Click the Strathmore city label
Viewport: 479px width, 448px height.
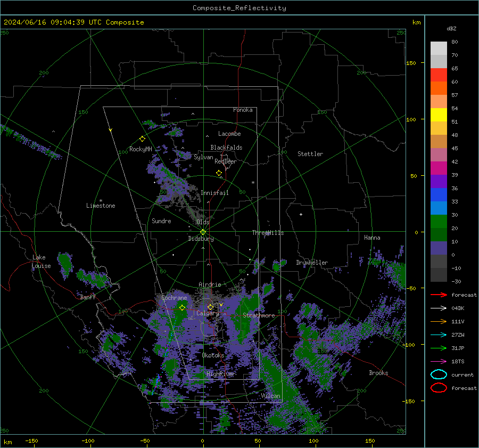(x=259, y=315)
